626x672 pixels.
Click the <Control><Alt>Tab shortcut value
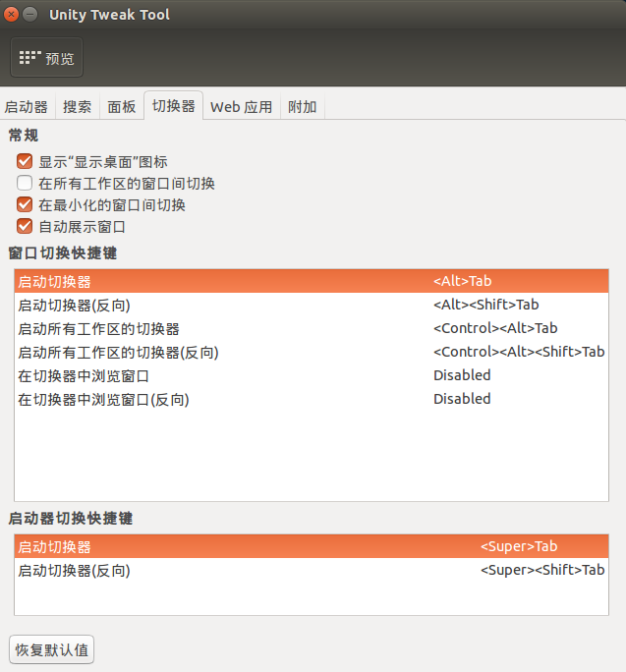click(x=495, y=328)
